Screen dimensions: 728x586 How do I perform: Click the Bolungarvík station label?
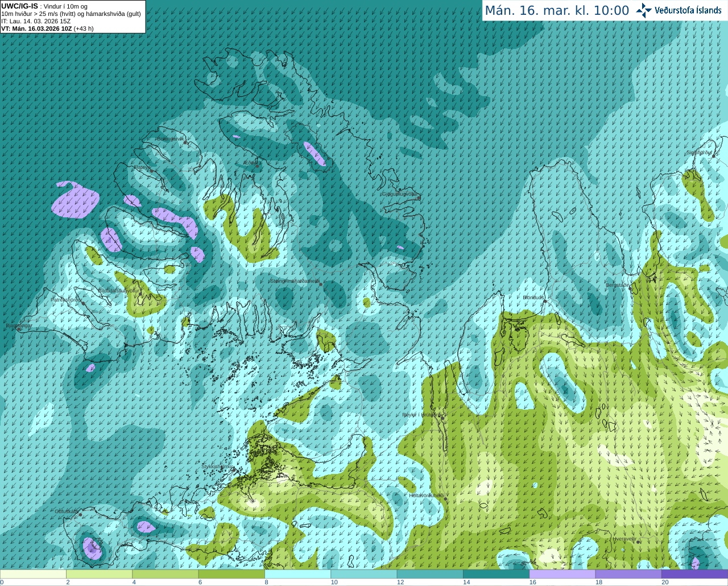(171, 139)
